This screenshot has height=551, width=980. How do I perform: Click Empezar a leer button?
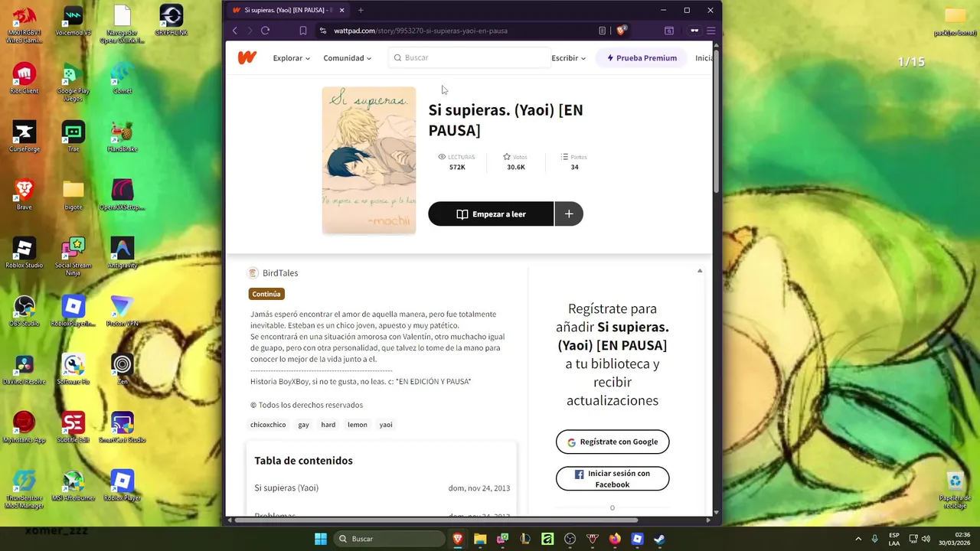coord(491,214)
